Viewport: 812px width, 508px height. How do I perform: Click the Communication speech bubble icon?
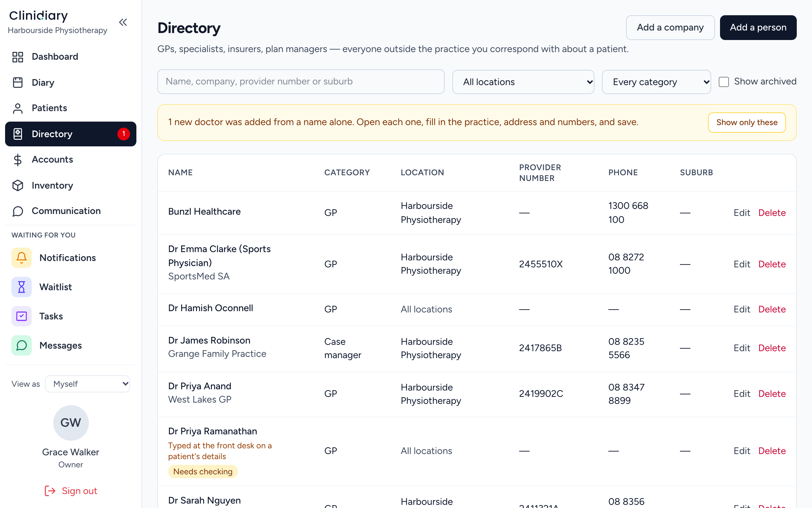(18, 211)
